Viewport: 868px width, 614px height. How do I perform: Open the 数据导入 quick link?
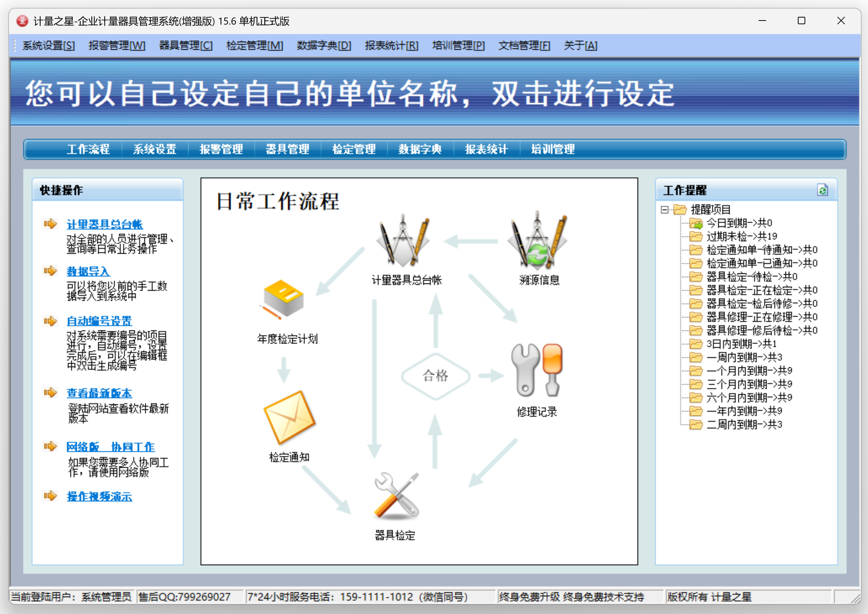(x=88, y=272)
